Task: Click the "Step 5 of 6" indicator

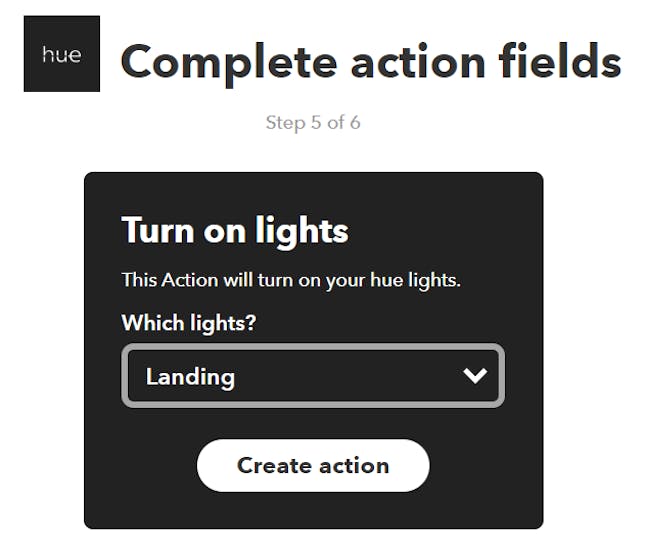Action: click(313, 123)
